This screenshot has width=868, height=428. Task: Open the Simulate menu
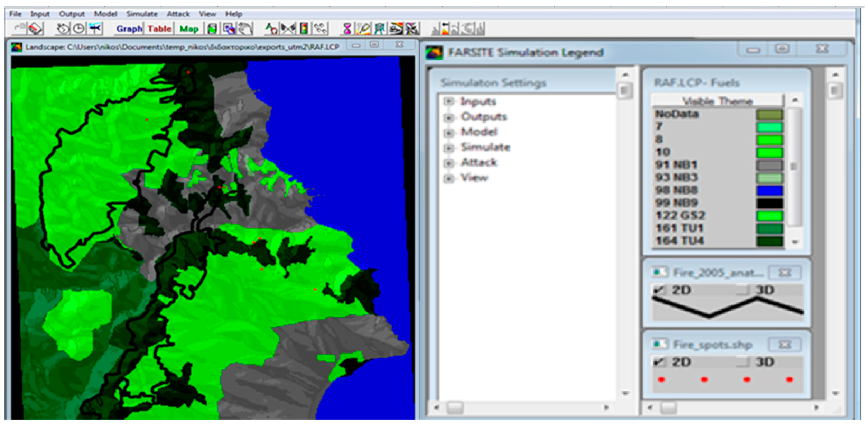click(142, 14)
